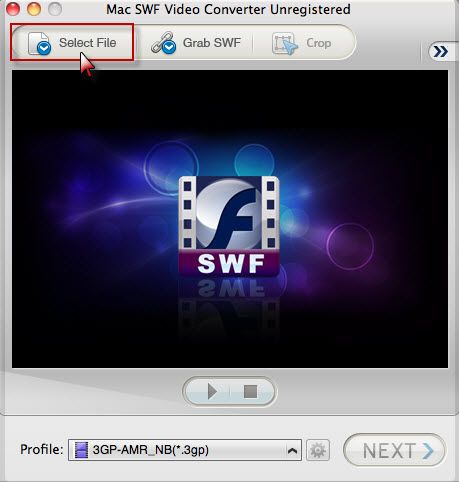
Task: Activate the Crop tool
Action: (302, 43)
